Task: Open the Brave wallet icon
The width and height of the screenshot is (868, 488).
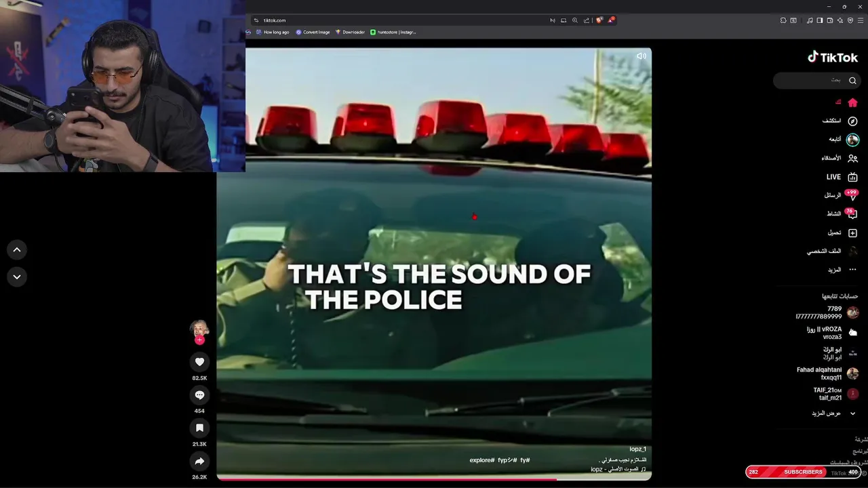Action: click(830, 20)
